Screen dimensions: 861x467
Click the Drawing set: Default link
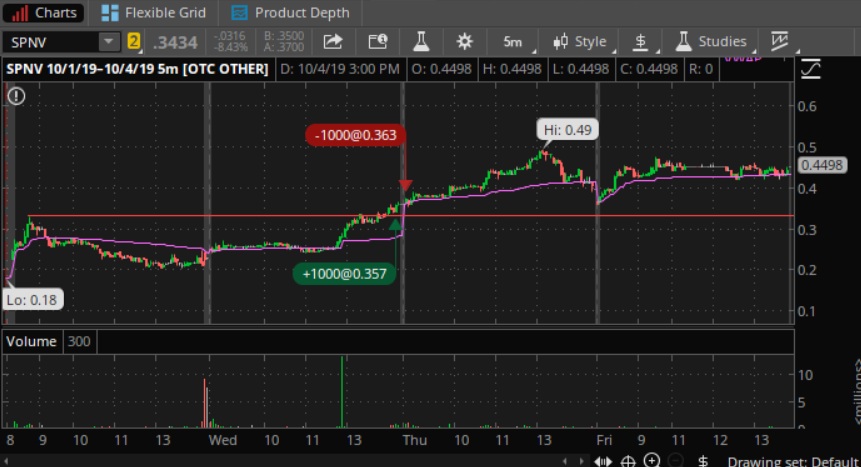[793, 462]
